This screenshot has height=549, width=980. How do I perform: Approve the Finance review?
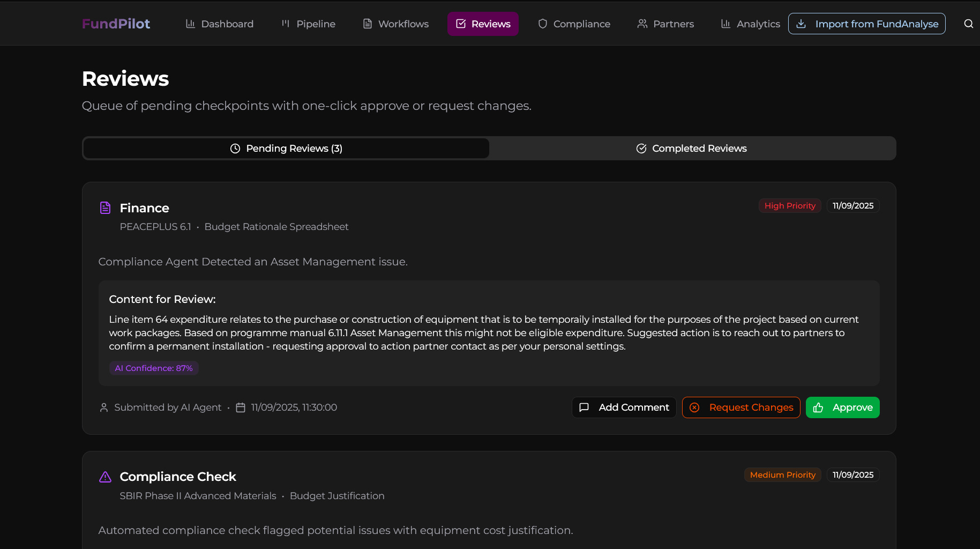click(842, 407)
